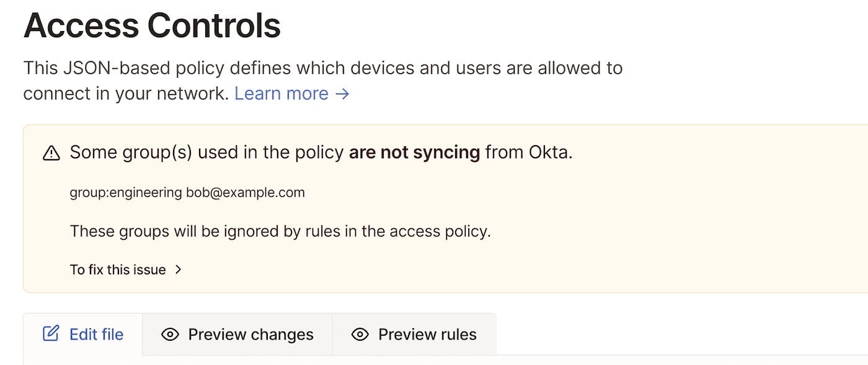Click chevron next to To fix this issue

[178, 269]
